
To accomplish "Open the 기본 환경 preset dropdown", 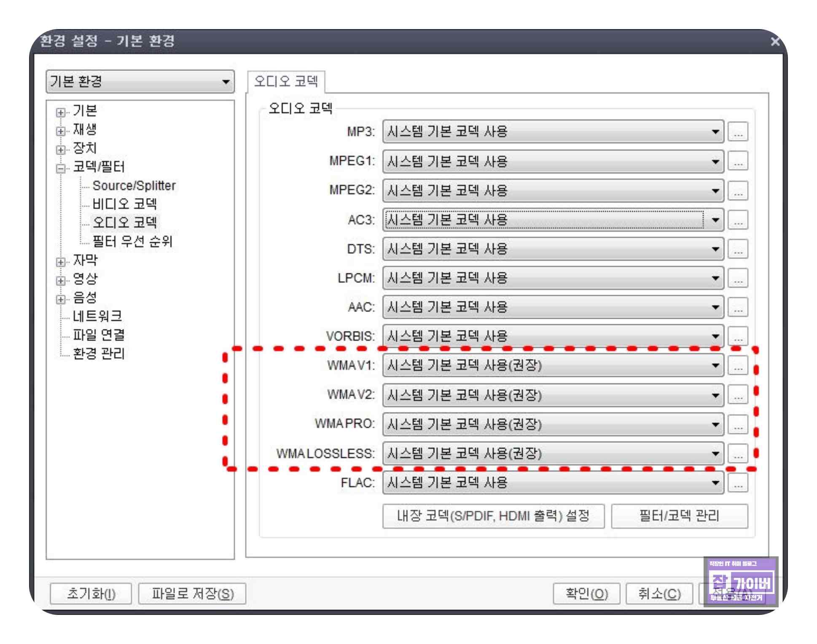I will pos(140,81).
